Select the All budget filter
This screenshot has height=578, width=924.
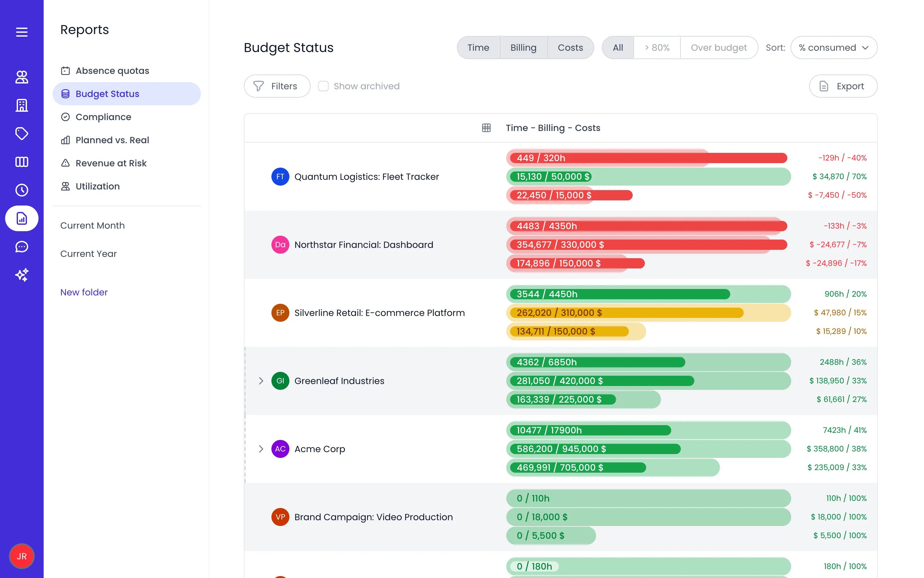click(618, 48)
